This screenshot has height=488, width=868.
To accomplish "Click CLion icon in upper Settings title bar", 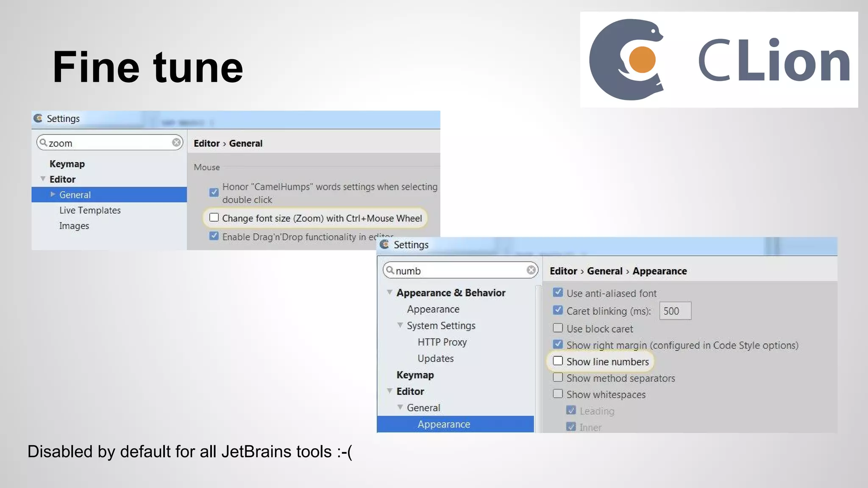I will [38, 118].
